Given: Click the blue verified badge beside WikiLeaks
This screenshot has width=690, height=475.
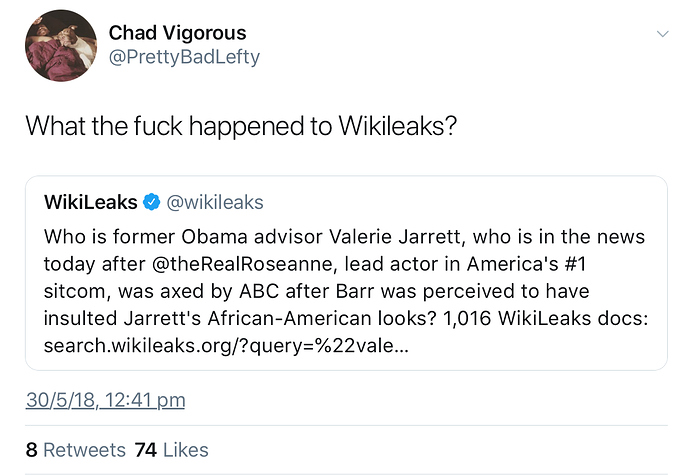Looking at the screenshot, I should (152, 202).
